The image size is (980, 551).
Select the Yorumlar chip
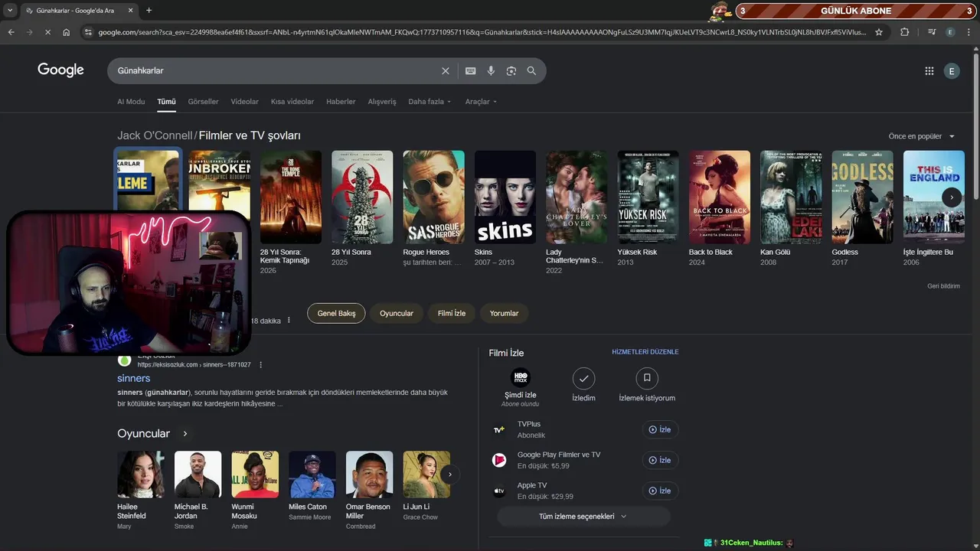504,313
